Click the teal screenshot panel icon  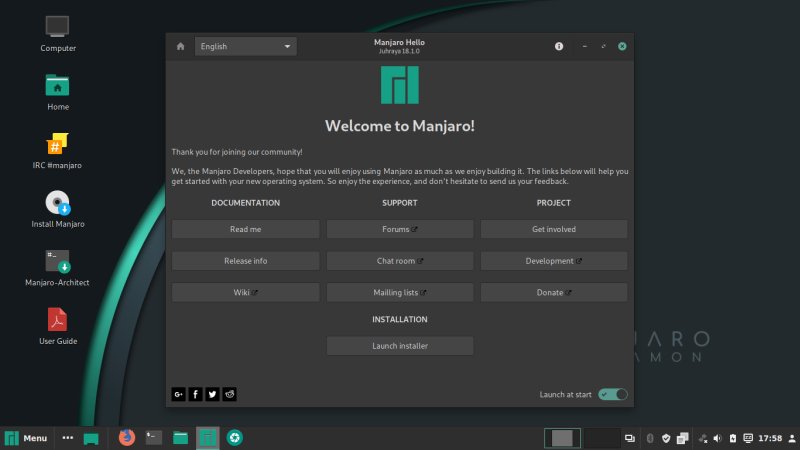click(x=235, y=438)
